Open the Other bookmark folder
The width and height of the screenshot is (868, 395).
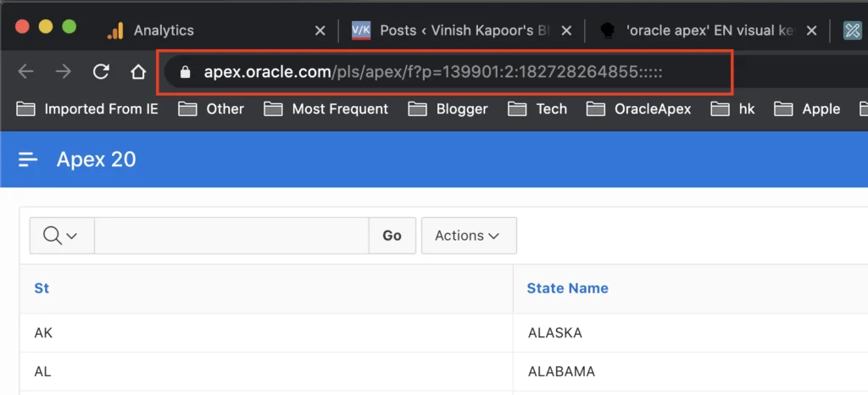(x=211, y=109)
